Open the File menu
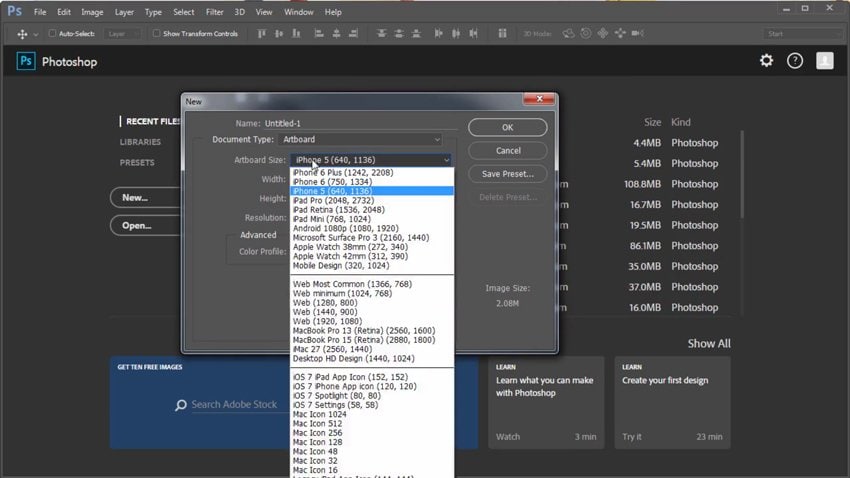 point(40,12)
